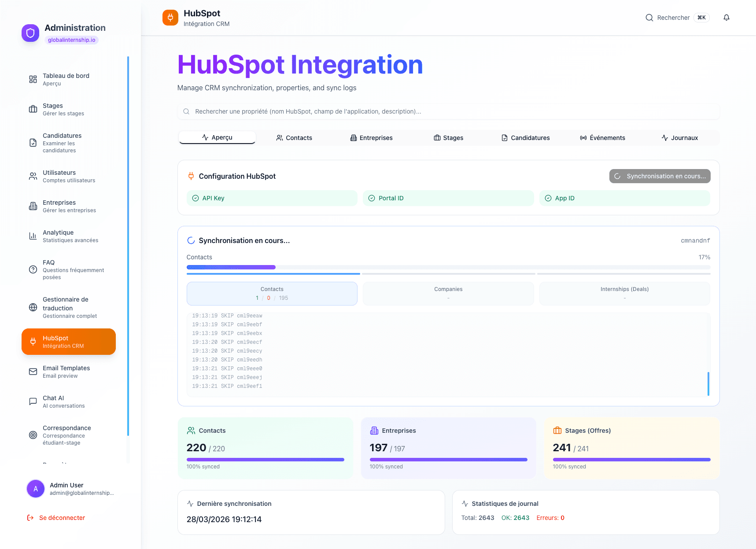This screenshot has height=549, width=756.
Task: Click the Chat AI speech bubble icon
Action: tap(33, 402)
